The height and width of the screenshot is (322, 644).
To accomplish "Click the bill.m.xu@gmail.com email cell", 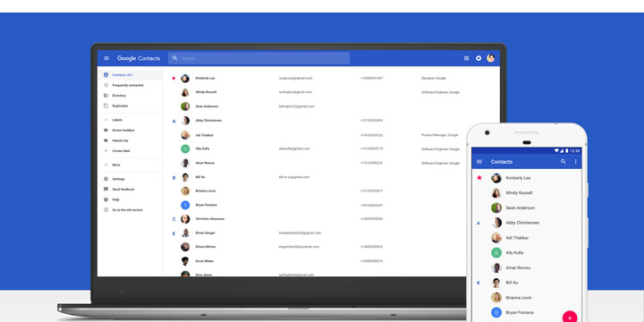I will (294, 177).
